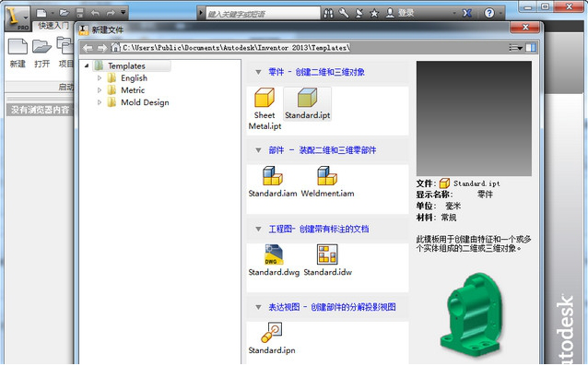The width and height of the screenshot is (588, 378).
Task: Click the Redo arrow in quick access toolbar
Action: pos(111,13)
